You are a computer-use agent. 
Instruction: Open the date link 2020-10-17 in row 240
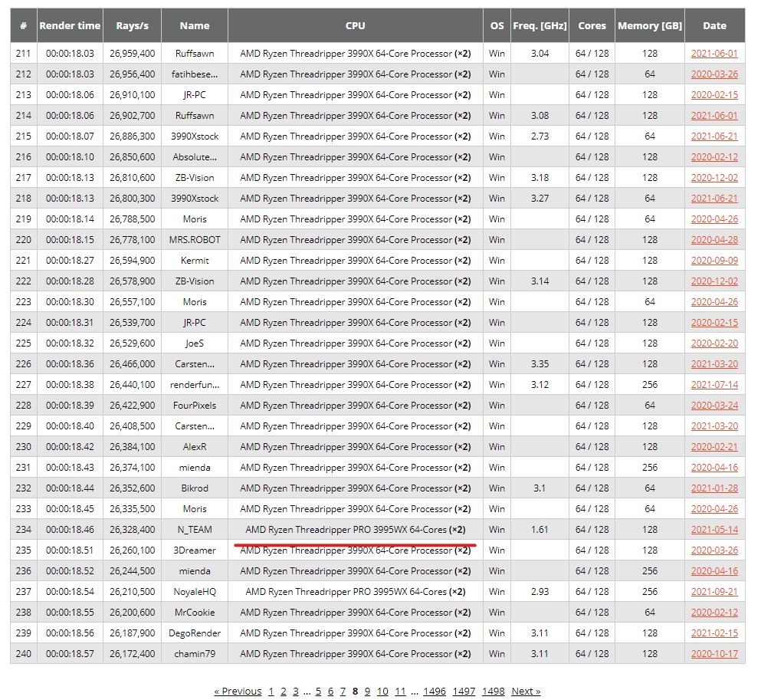tap(714, 654)
